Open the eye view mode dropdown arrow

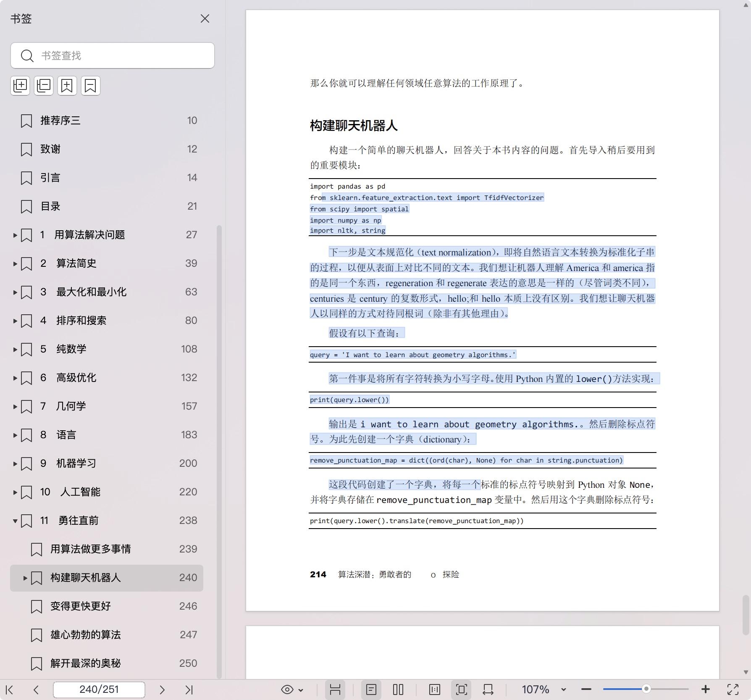[301, 690]
